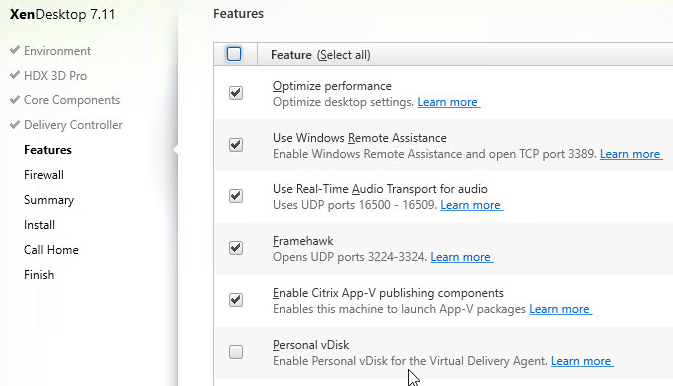Screen dimensions: 673x386
Task: Click the Use Real-Time Audio Transport title
Action: coord(380,189)
